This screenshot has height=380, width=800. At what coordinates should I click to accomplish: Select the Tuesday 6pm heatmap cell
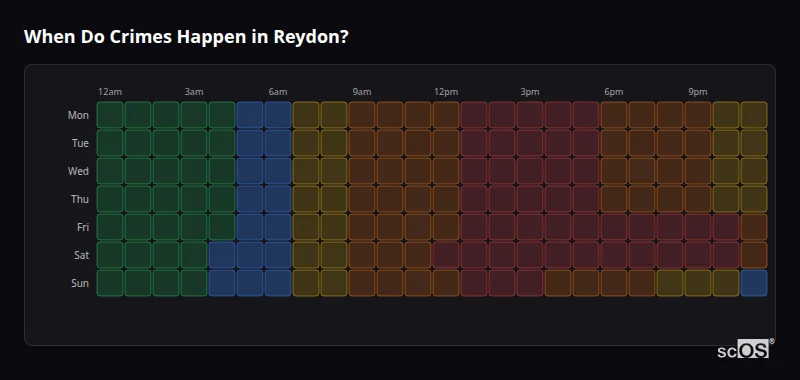[x=614, y=143]
